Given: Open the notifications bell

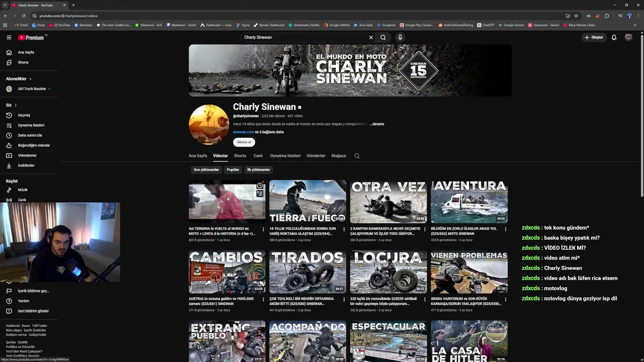Looking at the screenshot, I should coord(614,37).
